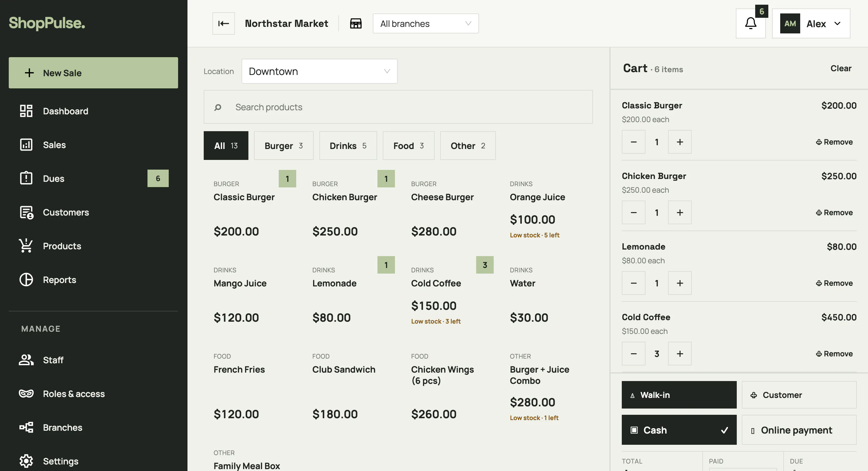Start a New Sale
The height and width of the screenshot is (471, 868).
click(x=93, y=73)
